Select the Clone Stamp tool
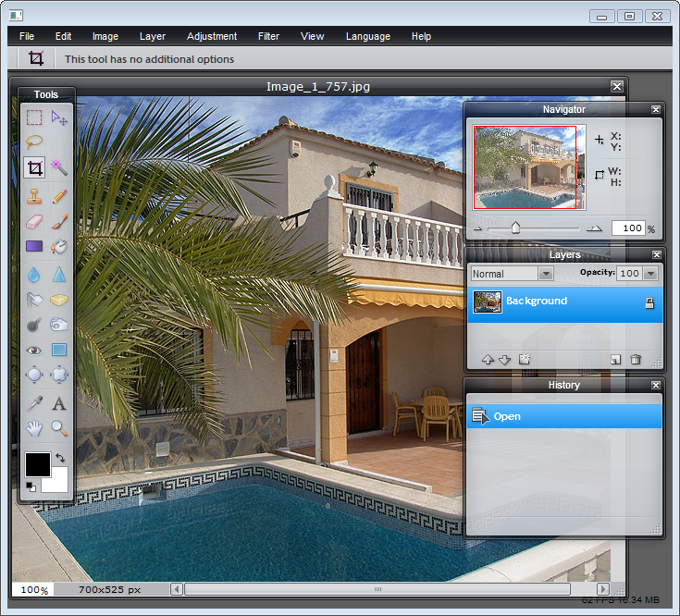Viewport: 680px width, 616px height. click(x=34, y=196)
